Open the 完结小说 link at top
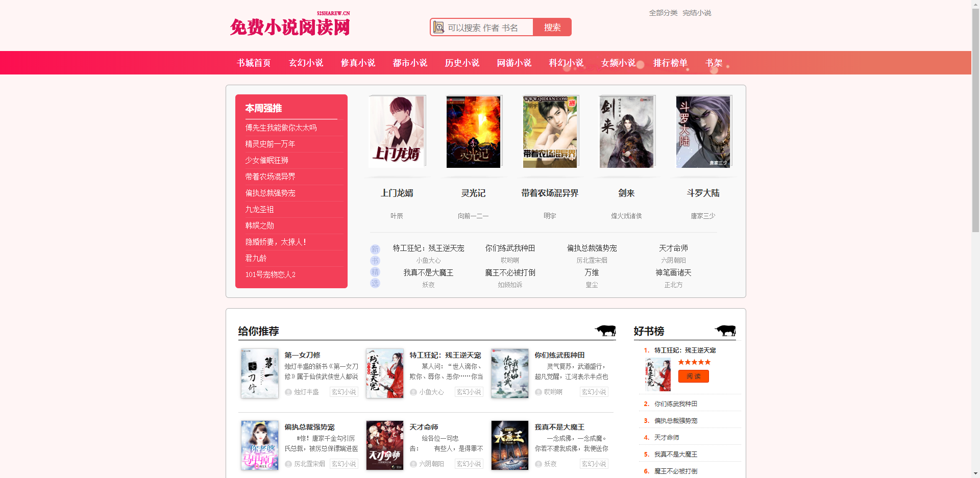980x478 pixels. tap(697, 13)
